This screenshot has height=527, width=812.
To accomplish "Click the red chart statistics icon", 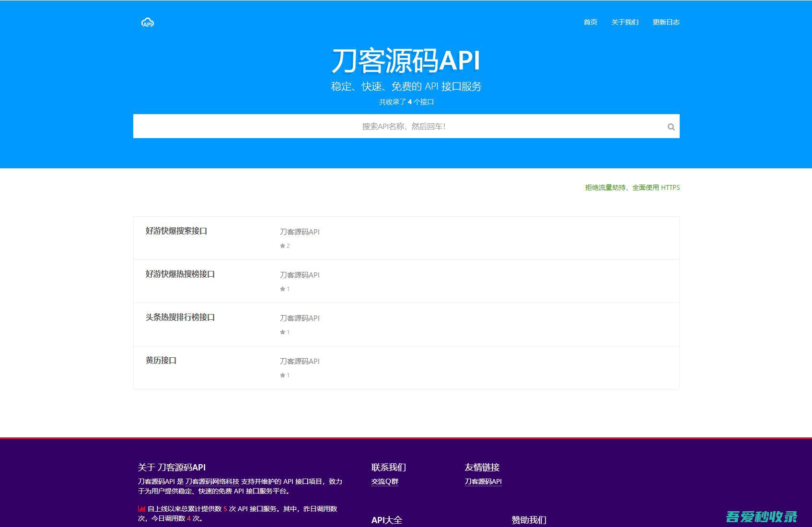I will tap(141, 509).
